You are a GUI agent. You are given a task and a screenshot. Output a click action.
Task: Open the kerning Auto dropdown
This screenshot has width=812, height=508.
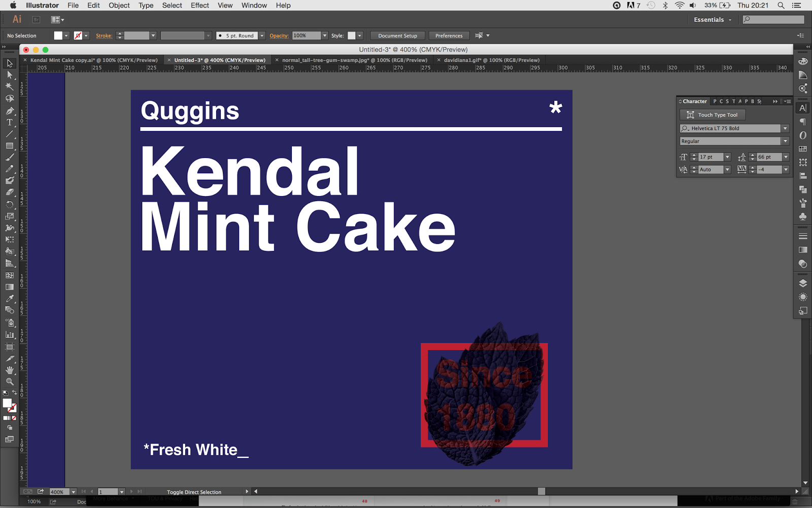pos(727,170)
